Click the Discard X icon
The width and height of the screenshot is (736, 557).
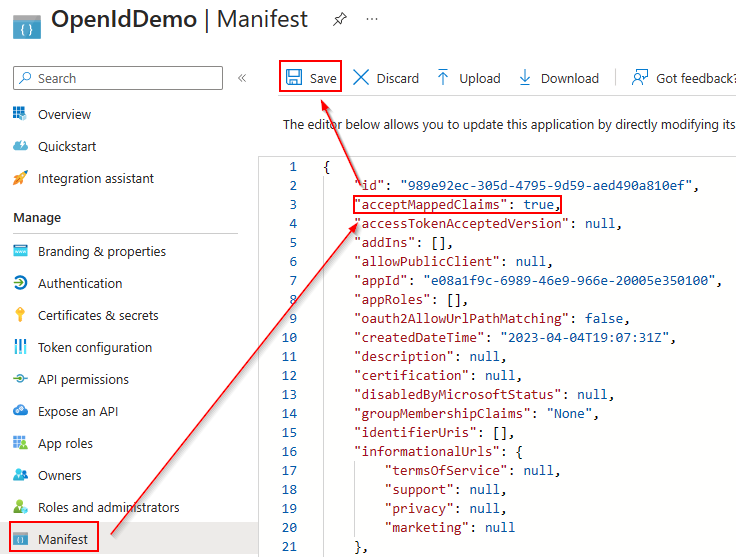click(361, 78)
